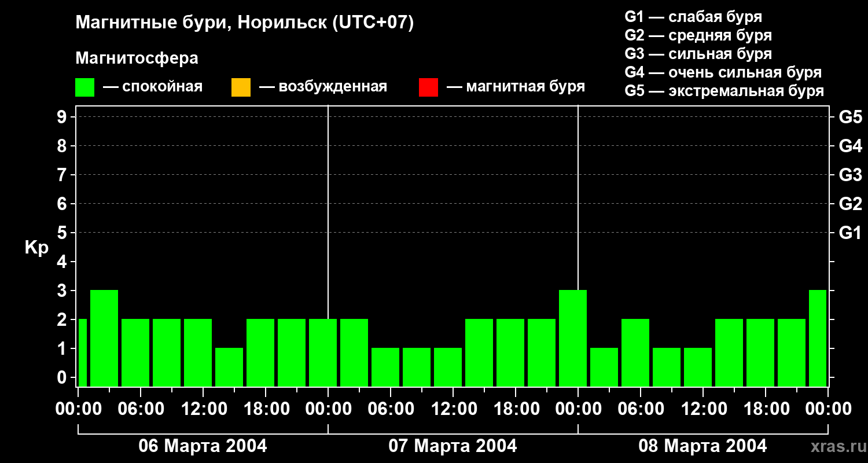Click the Kp 2 bar between Kp 1 bars, 08 Марта
868x463 pixels.
click(x=635, y=352)
